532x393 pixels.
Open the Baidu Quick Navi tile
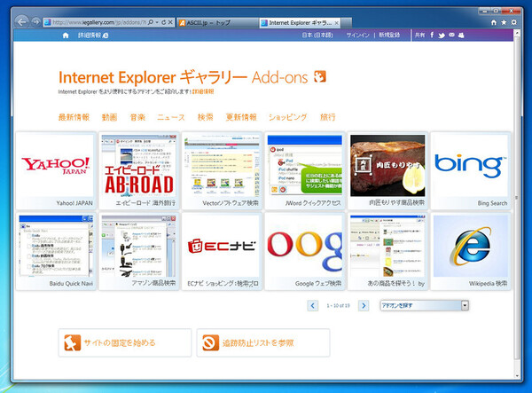point(57,251)
